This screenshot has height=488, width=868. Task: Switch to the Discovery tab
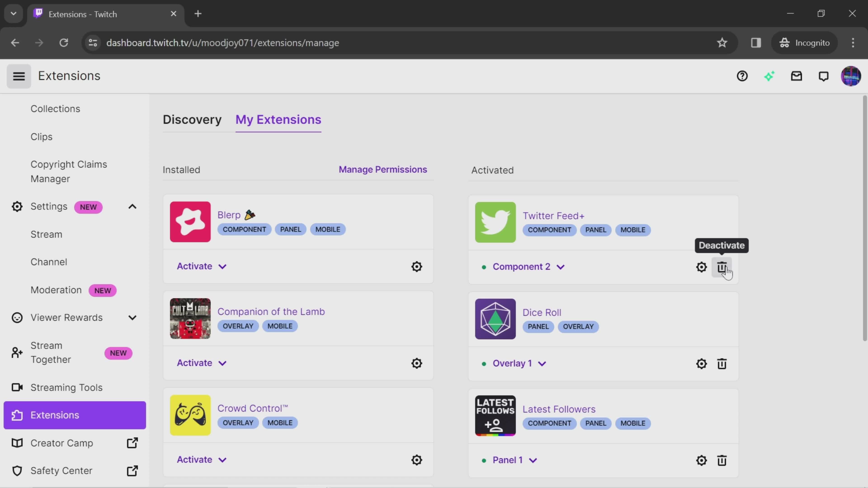(192, 119)
